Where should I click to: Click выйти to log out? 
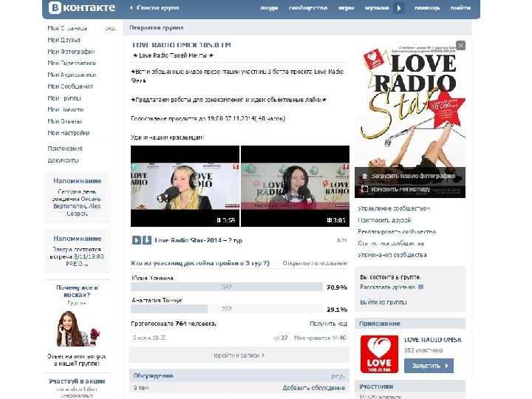[460, 8]
